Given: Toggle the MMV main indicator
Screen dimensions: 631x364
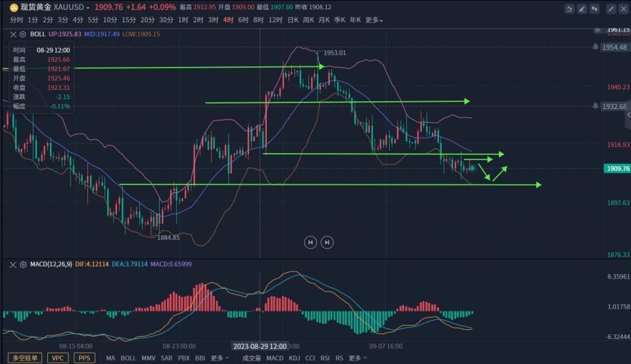Looking at the screenshot, I should click(149, 358).
